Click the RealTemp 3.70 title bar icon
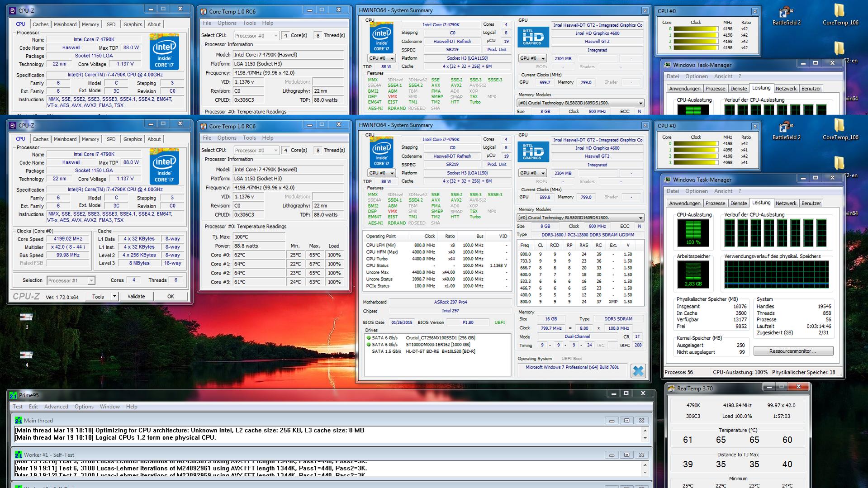Viewport: 868px width, 488px height. 671,388
